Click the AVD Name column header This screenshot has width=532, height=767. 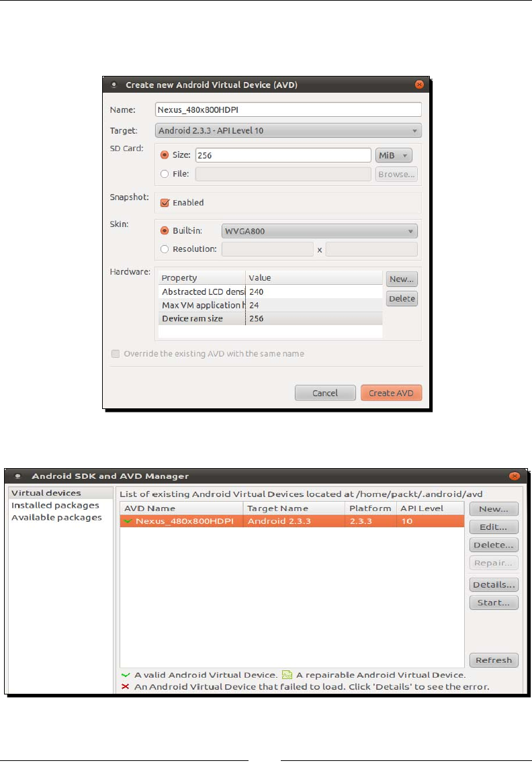(181, 508)
